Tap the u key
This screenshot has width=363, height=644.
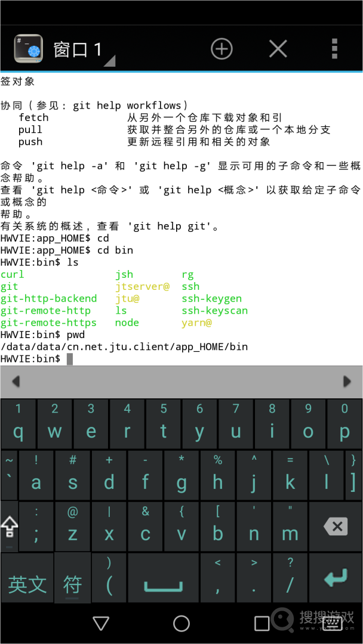(x=236, y=423)
